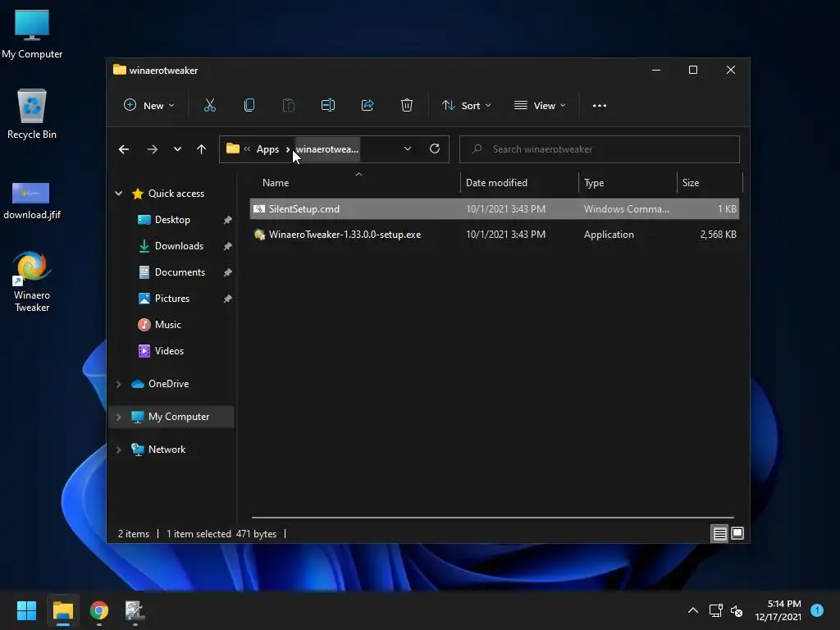Switch to the details view layout icon

pyautogui.click(x=719, y=533)
